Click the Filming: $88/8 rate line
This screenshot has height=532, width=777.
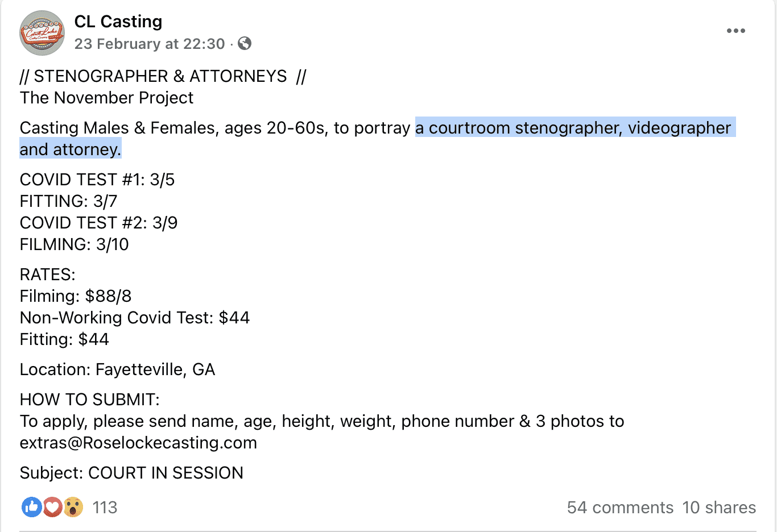tap(76, 296)
